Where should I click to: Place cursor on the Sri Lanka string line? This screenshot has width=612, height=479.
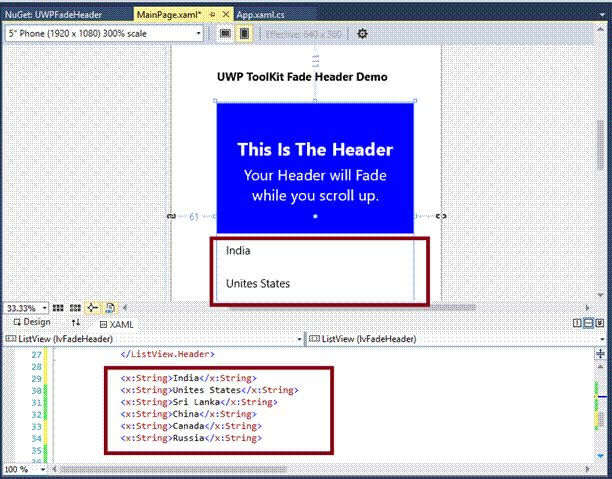[199, 402]
